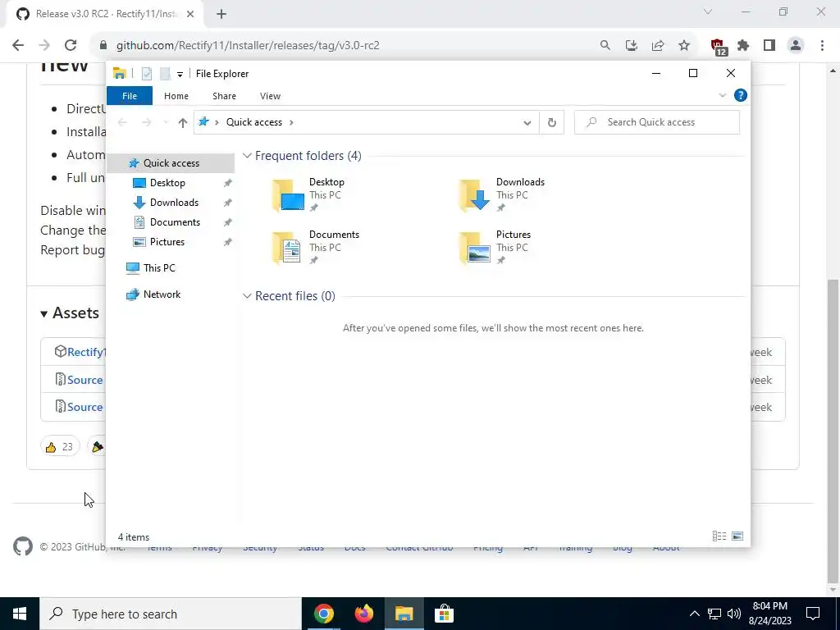Open the Chrome three-dot menu
The width and height of the screenshot is (840, 630).
tap(822, 46)
